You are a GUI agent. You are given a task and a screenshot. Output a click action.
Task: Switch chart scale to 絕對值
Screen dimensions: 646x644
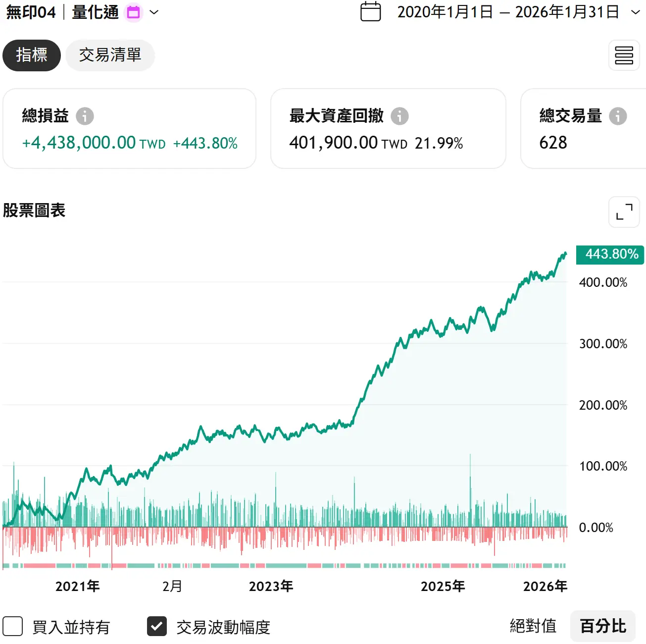pyautogui.click(x=533, y=626)
